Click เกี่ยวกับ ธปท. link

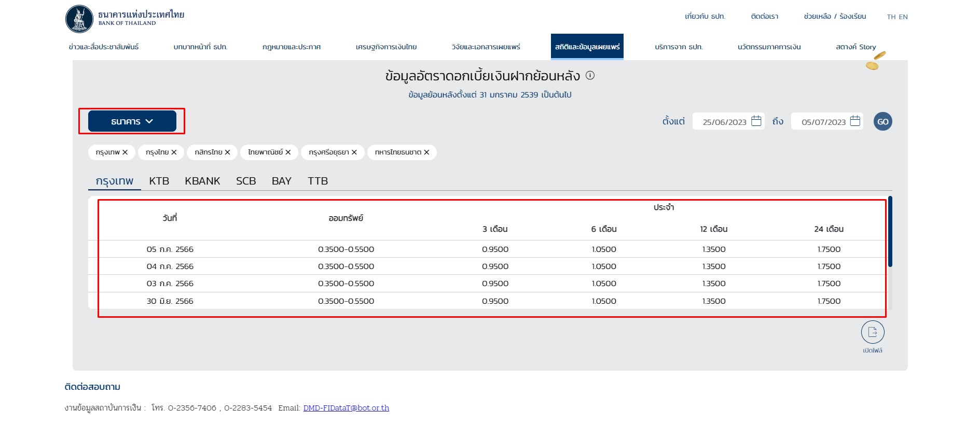[705, 17]
